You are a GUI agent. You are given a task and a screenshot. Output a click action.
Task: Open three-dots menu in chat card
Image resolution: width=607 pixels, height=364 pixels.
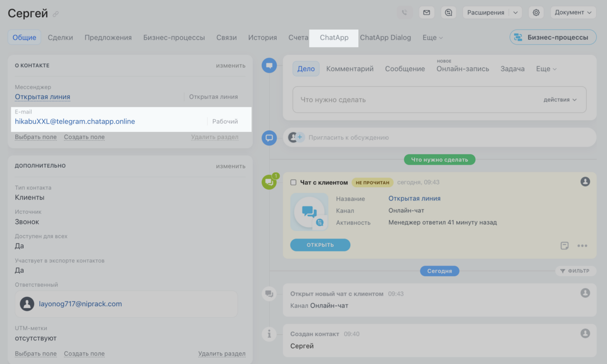pyautogui.click(x=582, y=245)
